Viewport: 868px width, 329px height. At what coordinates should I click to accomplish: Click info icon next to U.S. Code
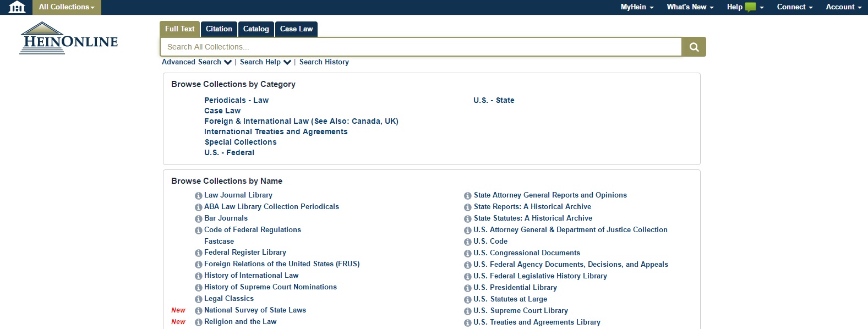468,242
